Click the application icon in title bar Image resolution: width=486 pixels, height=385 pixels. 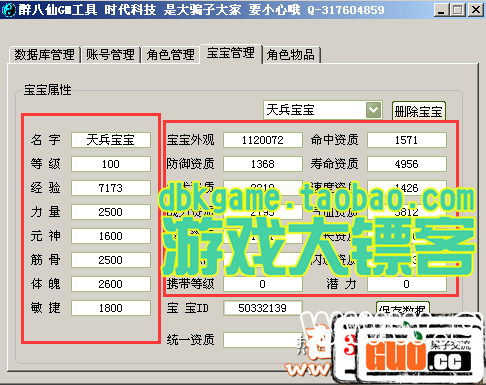click(9, 9)
